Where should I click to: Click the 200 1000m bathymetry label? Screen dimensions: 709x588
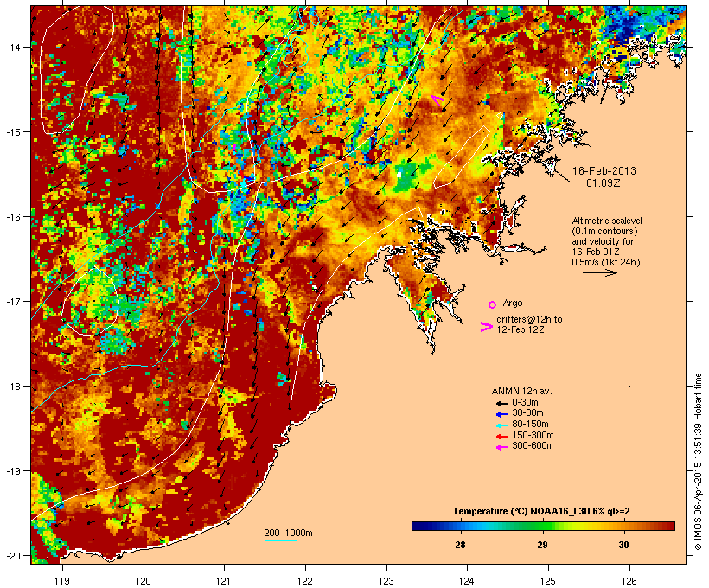coord(288,533)
